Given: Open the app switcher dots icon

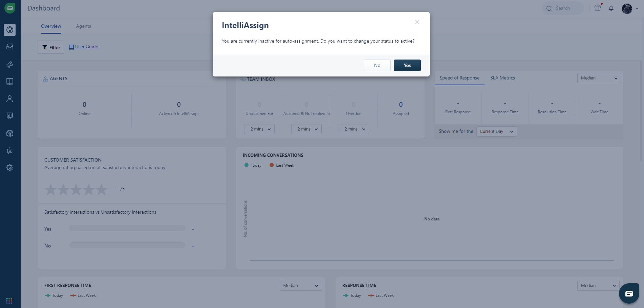Looking at the screenshot, I should click(x=9, y=301).
